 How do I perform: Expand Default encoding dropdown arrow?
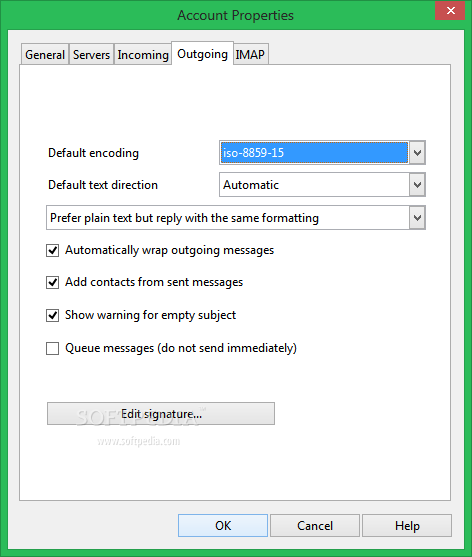[x=417, y=153]
